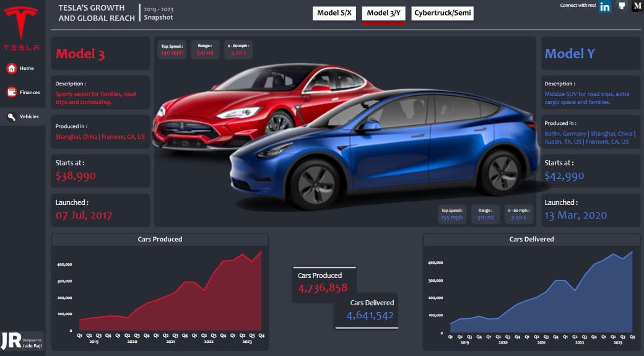Click the JR designer logo
The image size is (644, 356).
point(11,341)
